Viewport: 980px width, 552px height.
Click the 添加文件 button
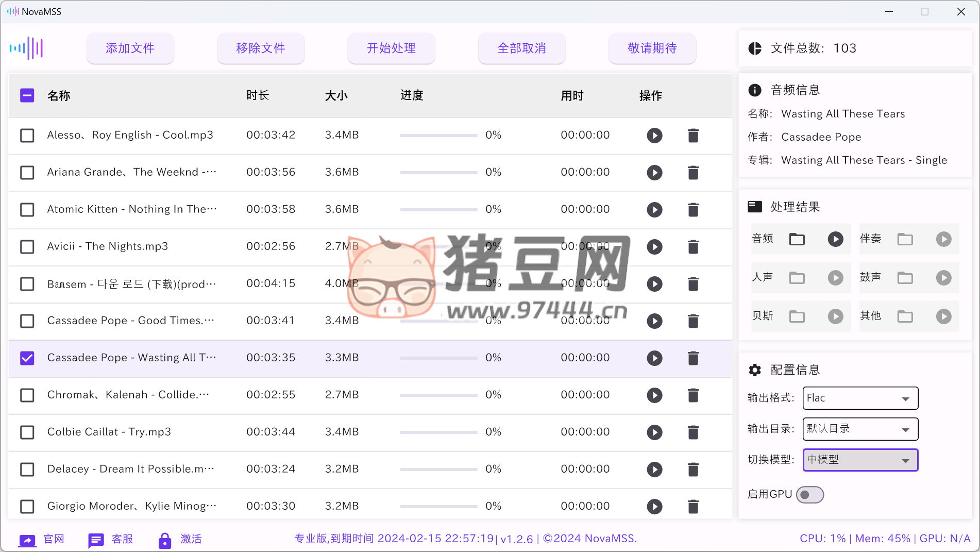(130, 48)
